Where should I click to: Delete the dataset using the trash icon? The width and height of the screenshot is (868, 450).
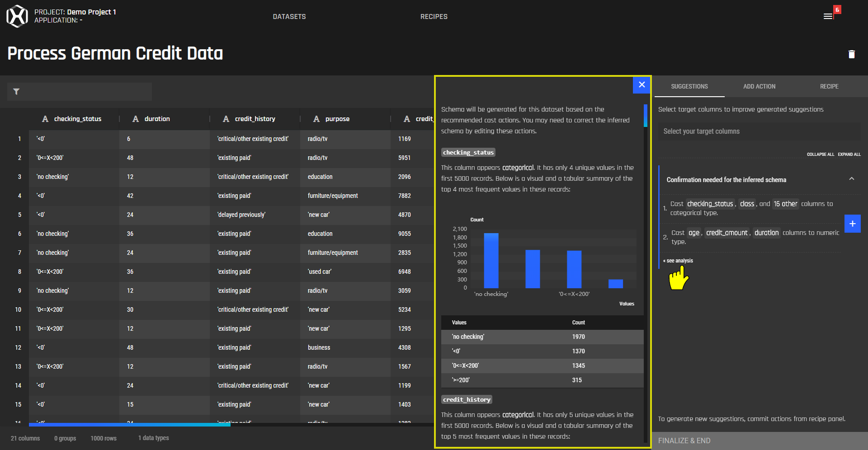point(851,54)
